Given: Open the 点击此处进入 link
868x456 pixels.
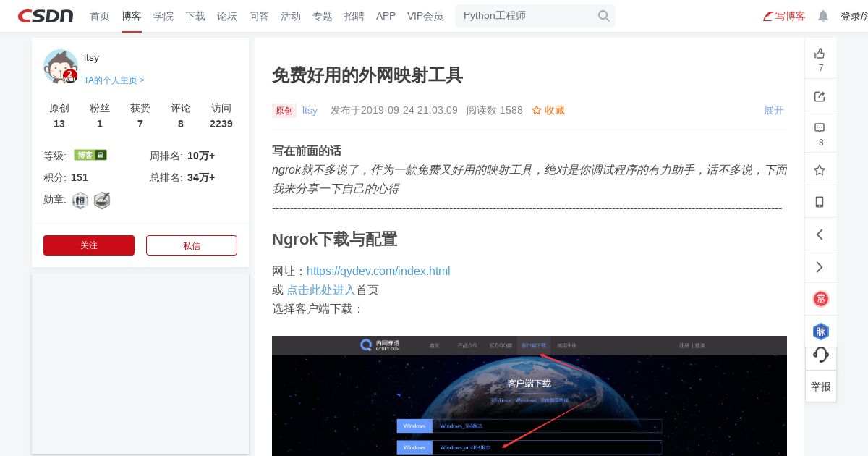Looking at the screenshot, I should 321,290.
